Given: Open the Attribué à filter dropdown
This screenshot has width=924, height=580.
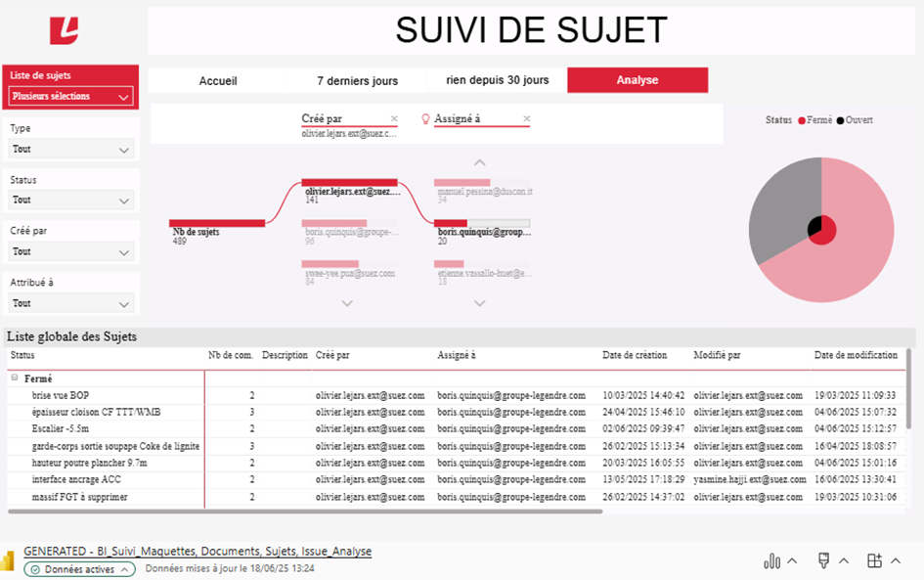Looking at the screenshot, I should 70,303.
